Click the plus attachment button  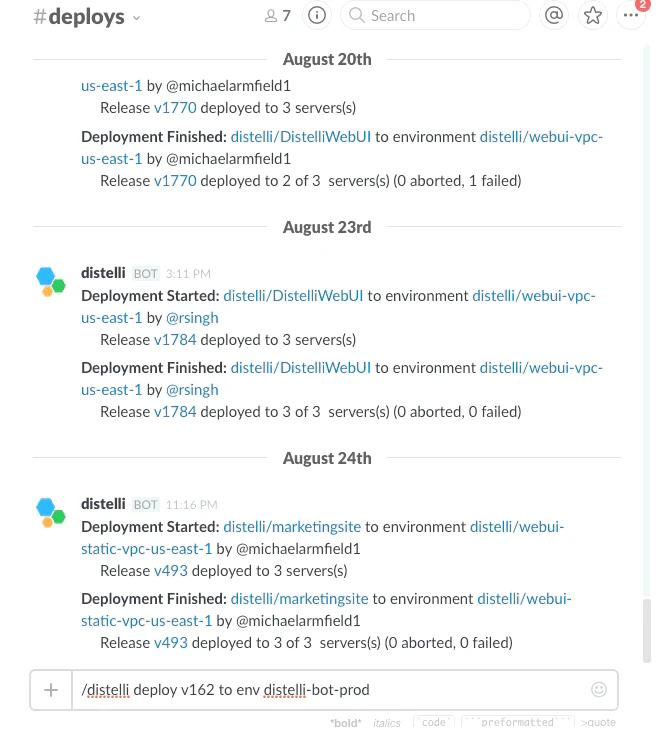tap(50, 689)
